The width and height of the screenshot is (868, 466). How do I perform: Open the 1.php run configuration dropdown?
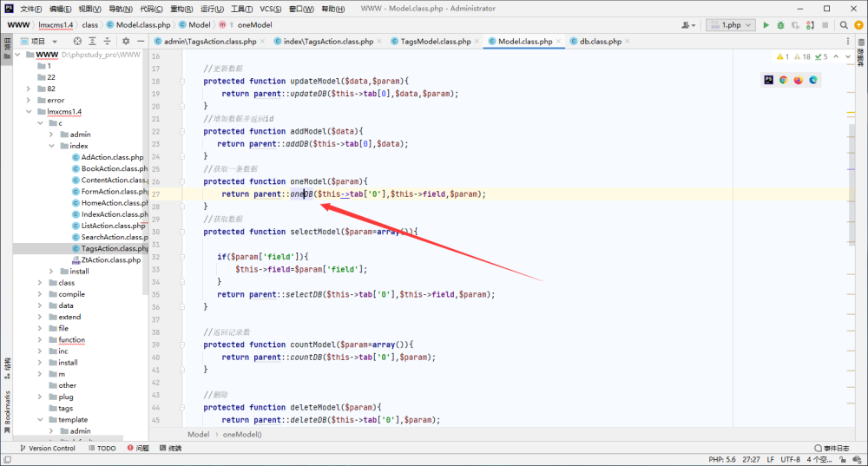click(x=731, y=25)
